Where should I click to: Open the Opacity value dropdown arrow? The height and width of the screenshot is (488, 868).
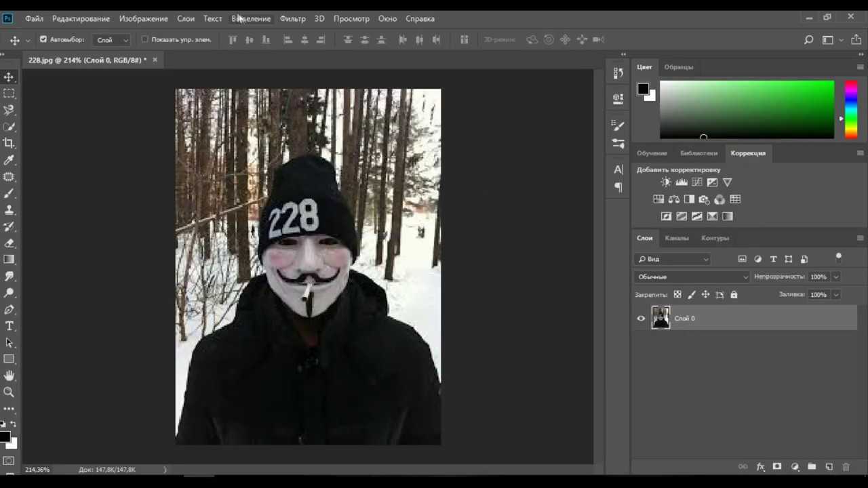click(x=836, y=277)
